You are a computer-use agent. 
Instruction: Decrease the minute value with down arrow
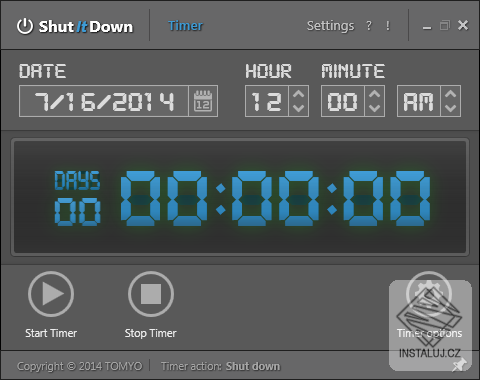click(x=374, y=108)
